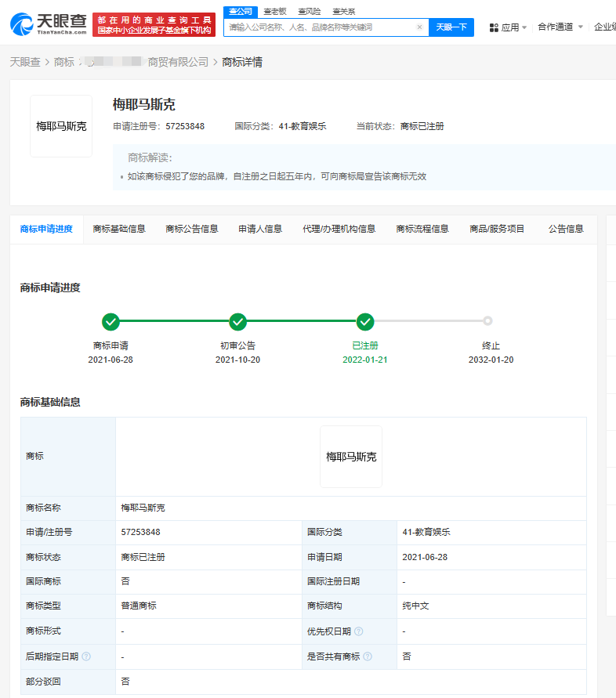
Task: Click the company name search input field
Action: [x=320, y=27]
